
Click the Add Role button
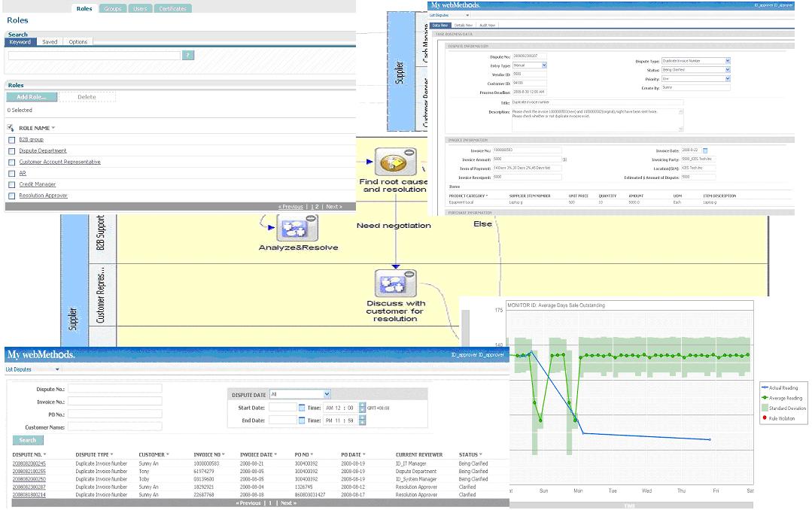click(x=32, y=97)
